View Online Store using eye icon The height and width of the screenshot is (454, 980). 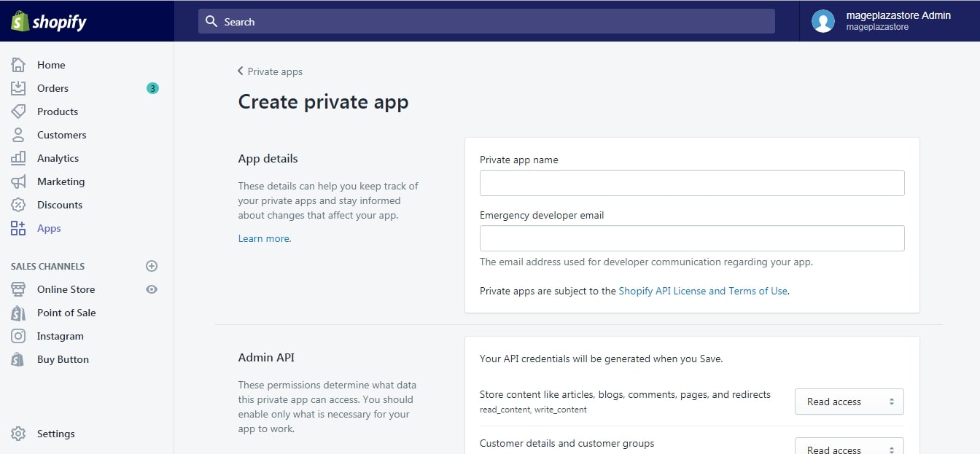point(152,289)
